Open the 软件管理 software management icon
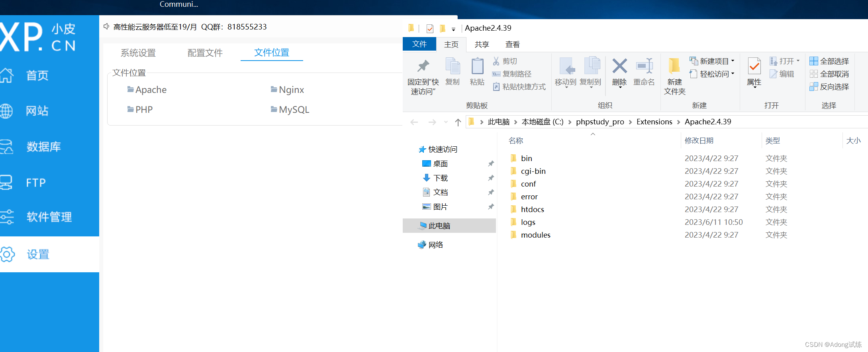The width and height of the screenshot is (868, 352). [7, 217]
